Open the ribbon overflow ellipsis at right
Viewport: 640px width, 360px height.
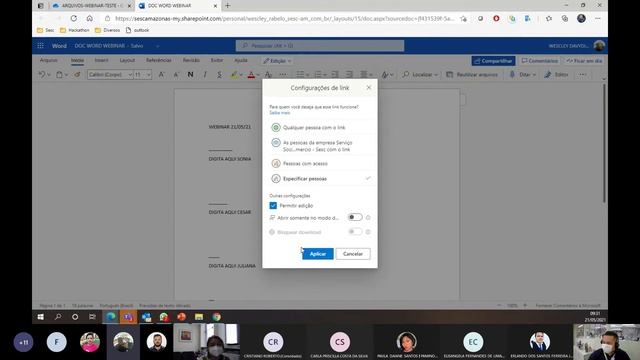582,75
